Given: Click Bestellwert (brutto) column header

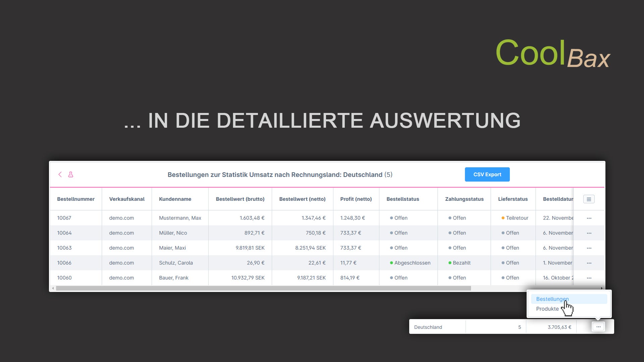Looking at the screenshot, I should click(x=240, y=199).
